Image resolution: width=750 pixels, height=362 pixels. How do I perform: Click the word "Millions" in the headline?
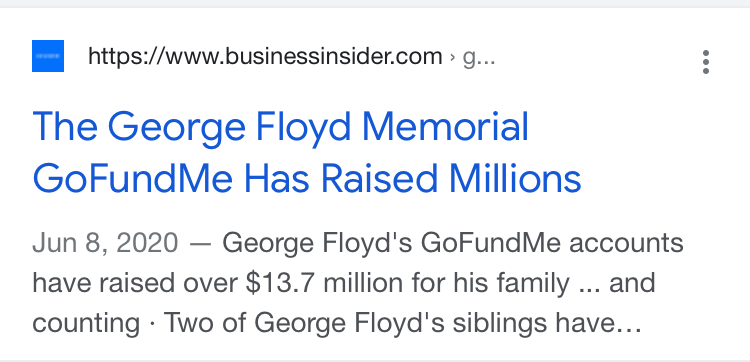pos(516,177)
